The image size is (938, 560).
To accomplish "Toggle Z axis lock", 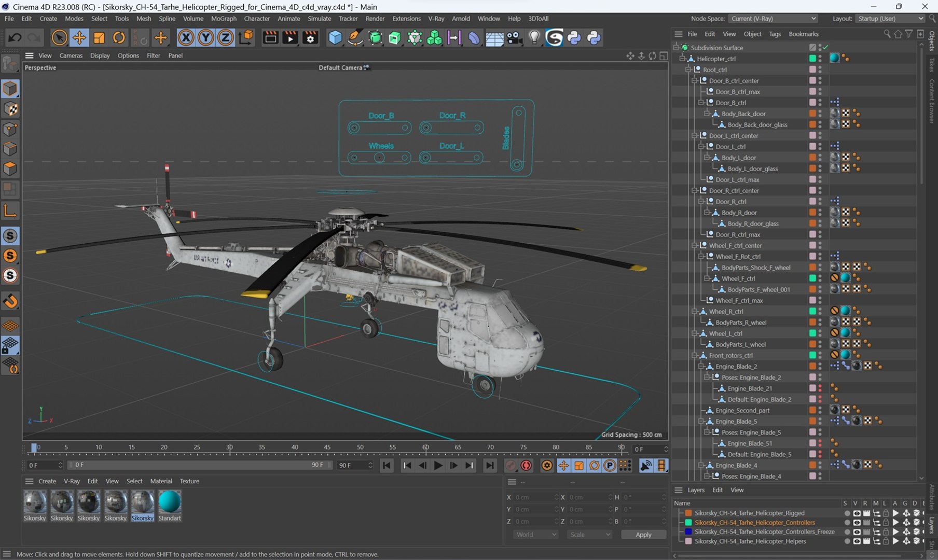I will 225,37.
